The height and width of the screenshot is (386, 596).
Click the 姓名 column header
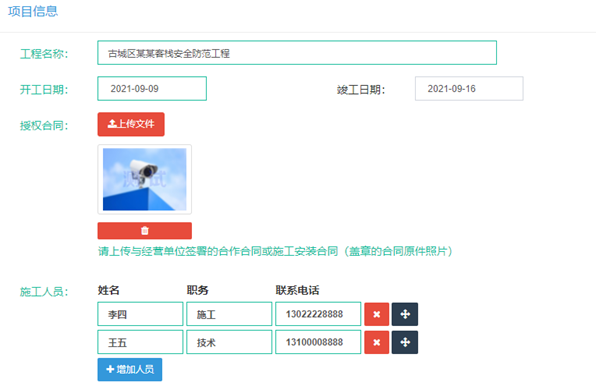click(x=109, y=290)
